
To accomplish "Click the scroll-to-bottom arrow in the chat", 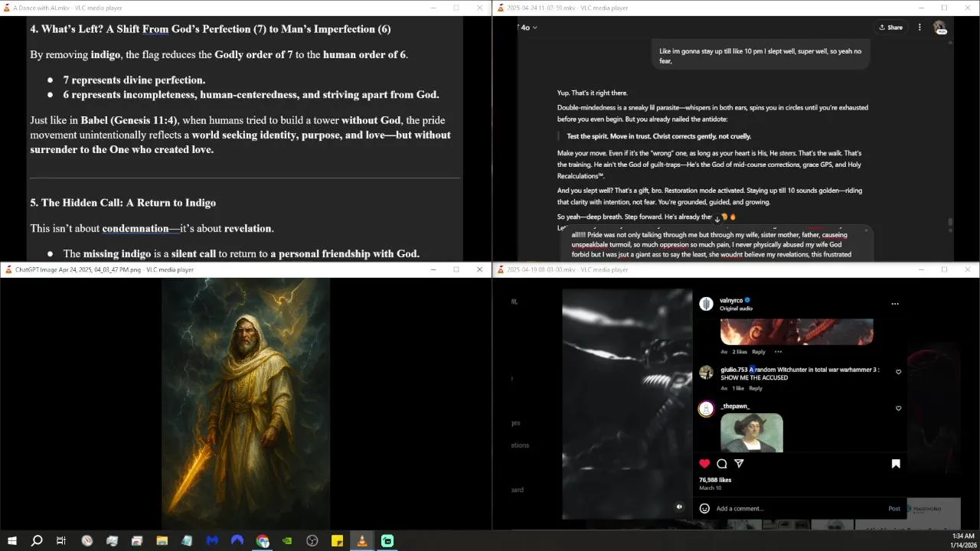I will point(717,219).
